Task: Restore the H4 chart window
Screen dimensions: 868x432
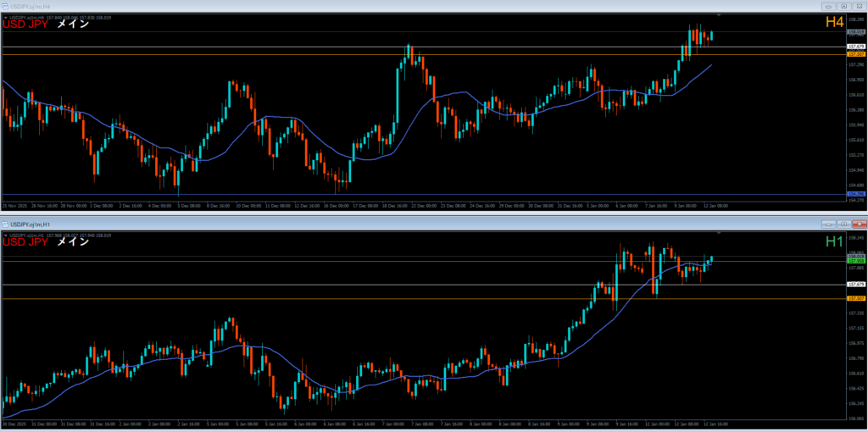Action: (x=843, y=5)
